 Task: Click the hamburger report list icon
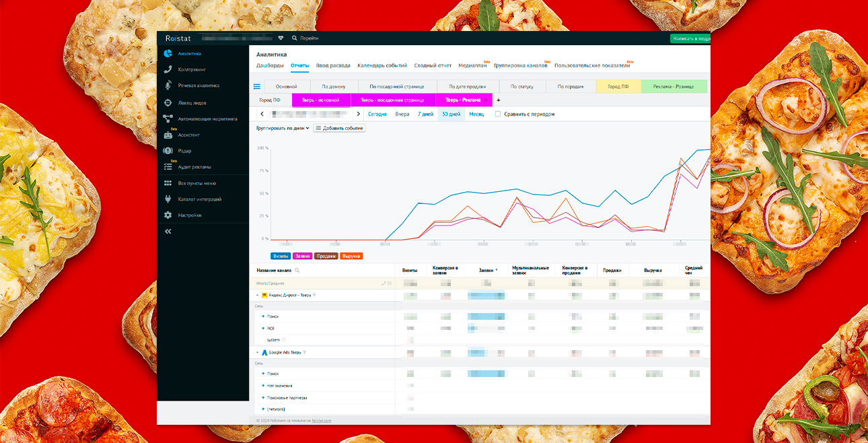(256, 86)
